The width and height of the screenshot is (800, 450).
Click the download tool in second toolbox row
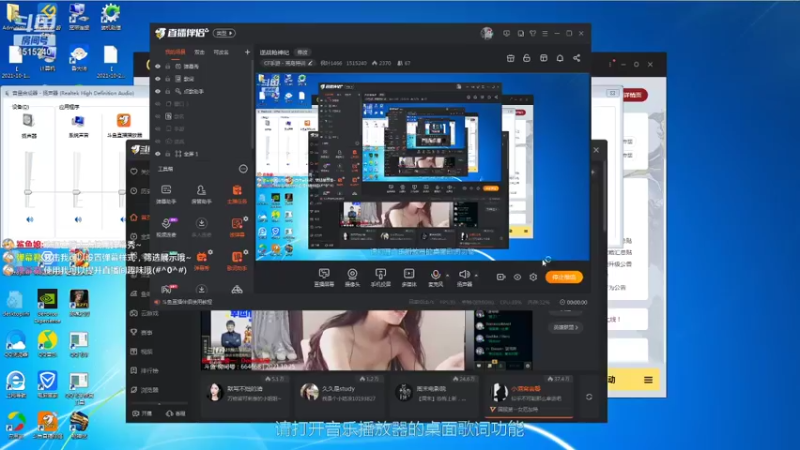tap(201, 227)
